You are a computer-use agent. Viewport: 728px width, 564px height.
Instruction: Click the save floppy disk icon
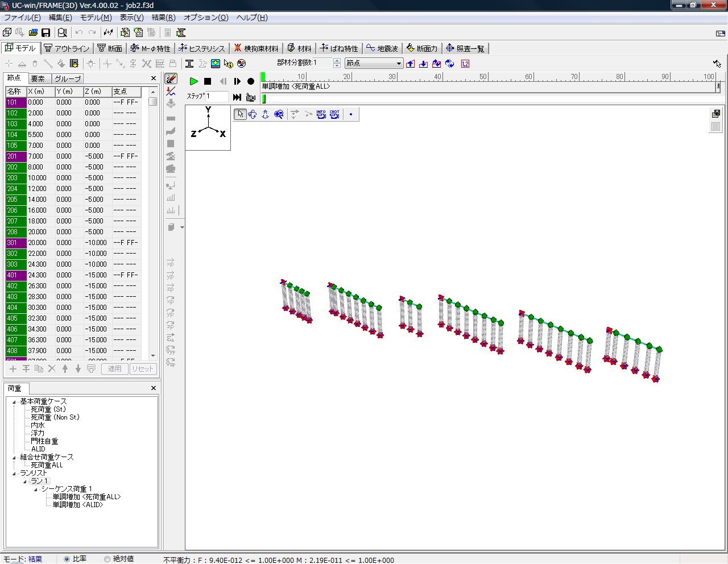click(46, 33)
